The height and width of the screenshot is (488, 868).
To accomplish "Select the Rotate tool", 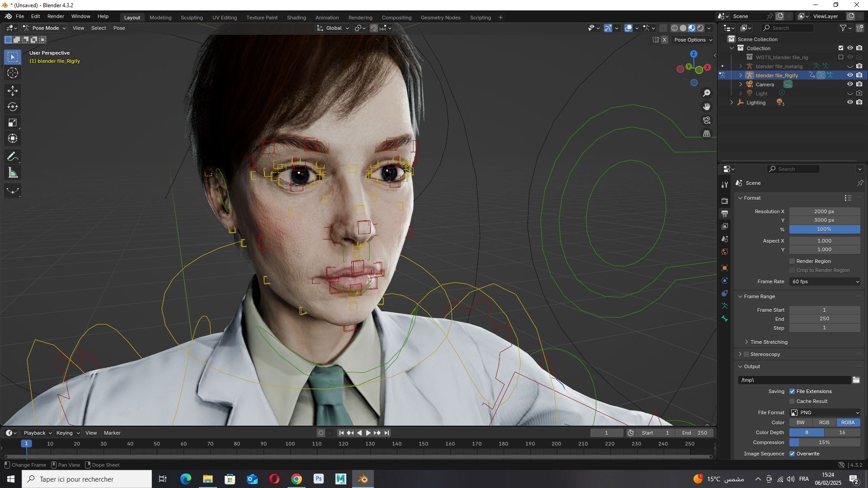I will tap(13, 107).
